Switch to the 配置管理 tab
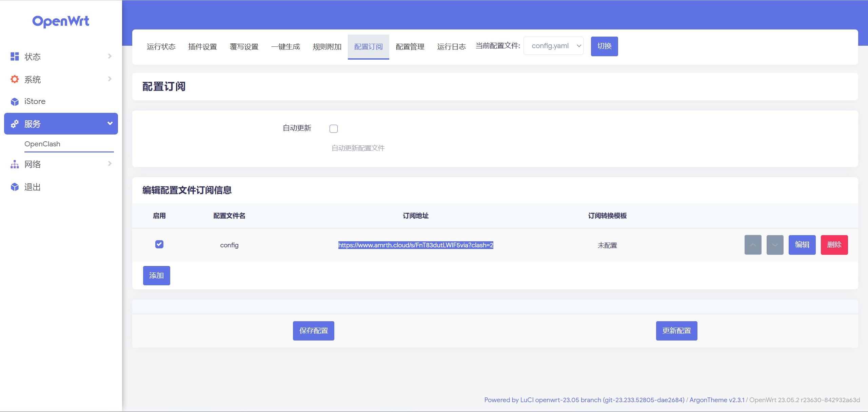868x412 pixels. 410,47
